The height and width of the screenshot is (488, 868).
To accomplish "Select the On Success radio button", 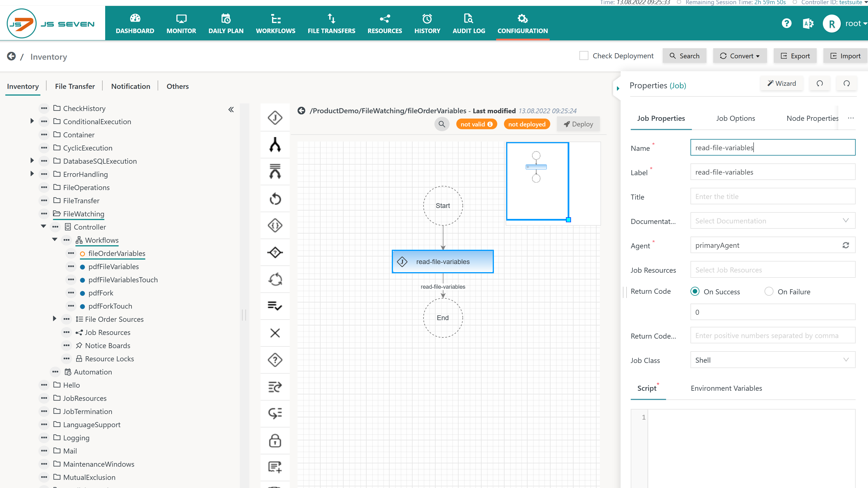I will [695, 291].
